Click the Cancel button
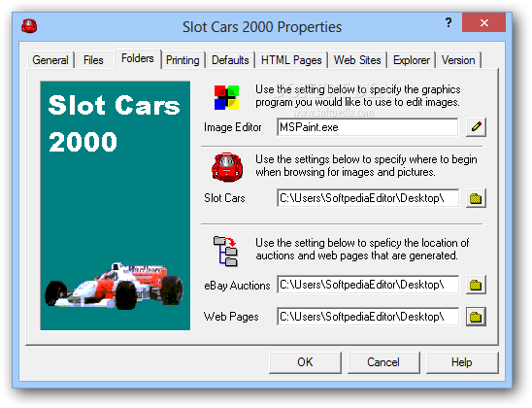 [383, 362]
